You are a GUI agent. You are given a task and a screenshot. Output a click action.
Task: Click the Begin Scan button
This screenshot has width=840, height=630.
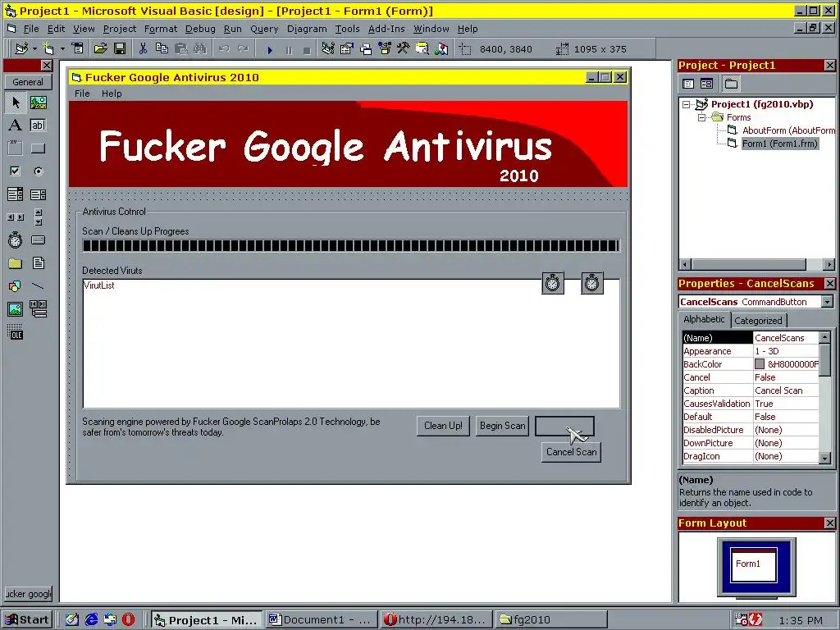503,426
